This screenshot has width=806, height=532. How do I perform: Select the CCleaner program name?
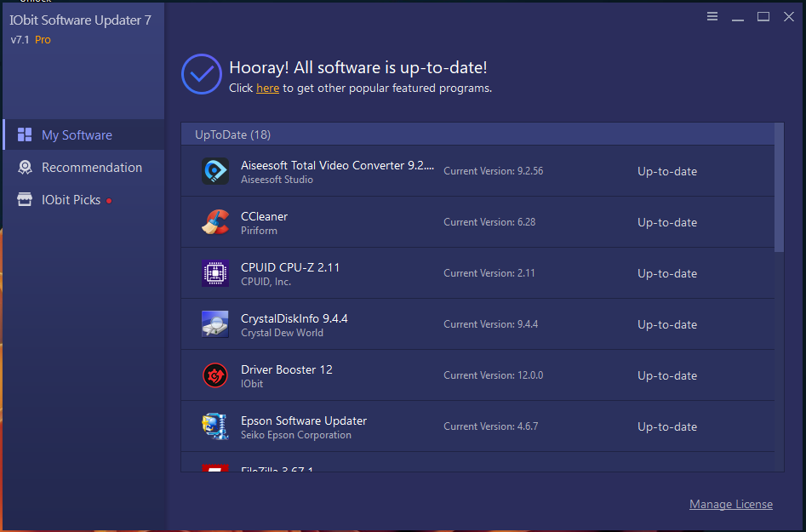click(x=264, y=216)
